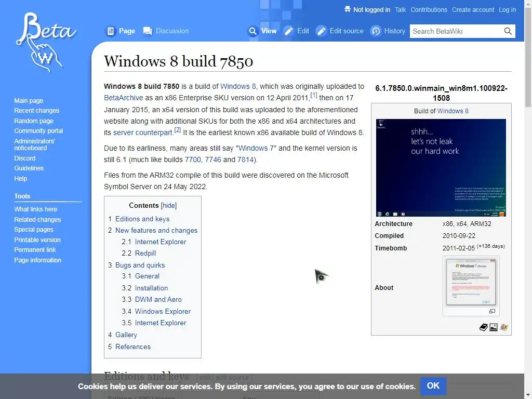The height and width of the screenshot is (399, 532).
Task: Open Administrators' noticeboard
Action: 34,144
